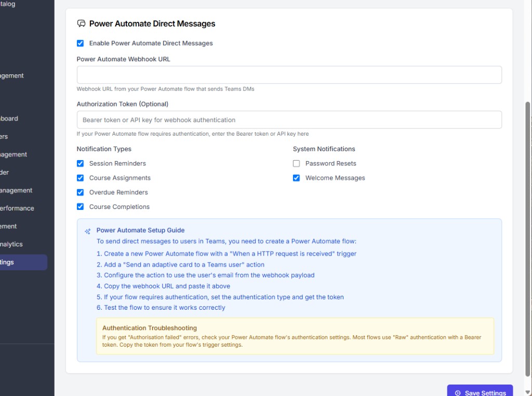Disable the Welcome Messages checkbox

[296, 178]
